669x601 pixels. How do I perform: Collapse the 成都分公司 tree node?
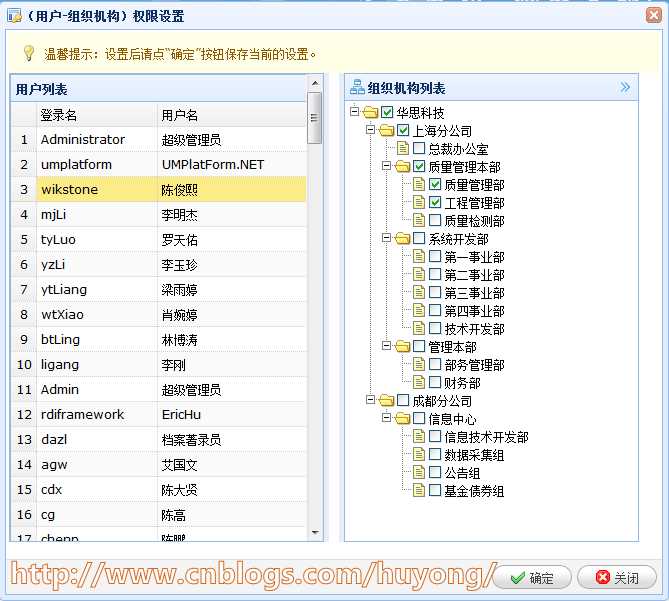coord(370,399)
